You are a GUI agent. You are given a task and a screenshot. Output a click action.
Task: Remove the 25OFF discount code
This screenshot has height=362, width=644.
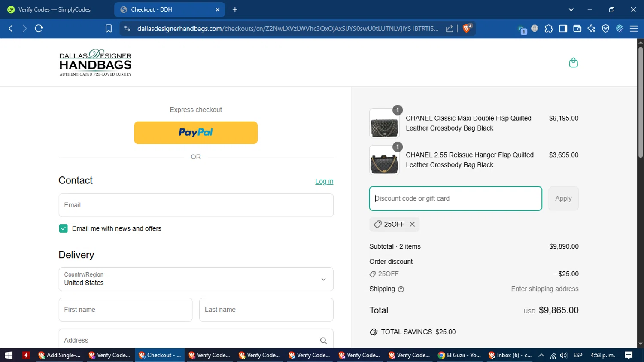coord(412,224)
